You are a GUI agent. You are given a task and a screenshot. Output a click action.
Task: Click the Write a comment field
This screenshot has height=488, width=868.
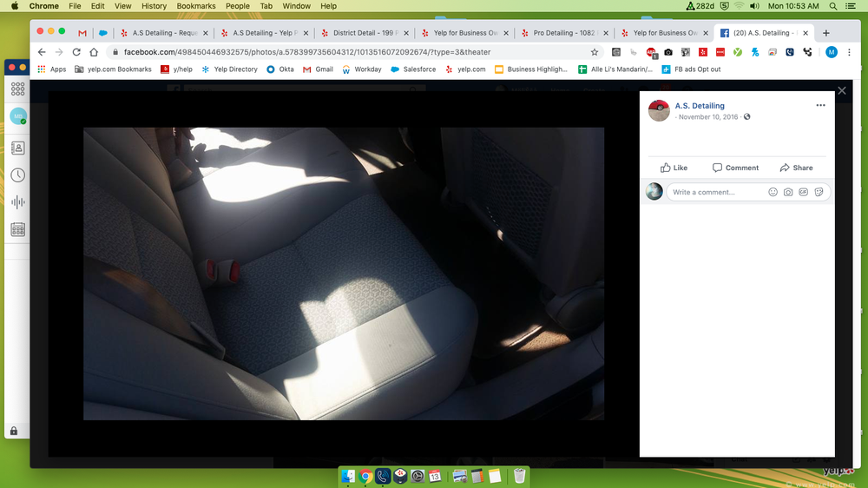(716, 192)
